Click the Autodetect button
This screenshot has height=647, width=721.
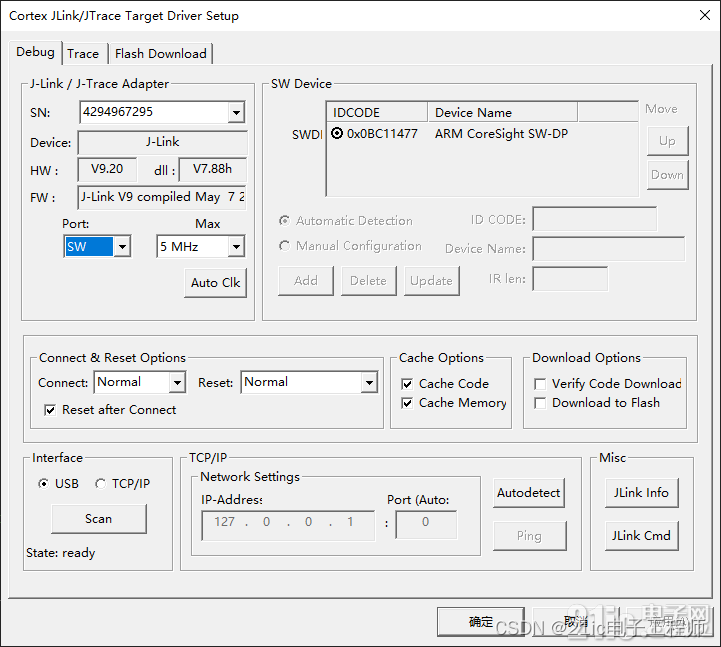click(528, 493)
